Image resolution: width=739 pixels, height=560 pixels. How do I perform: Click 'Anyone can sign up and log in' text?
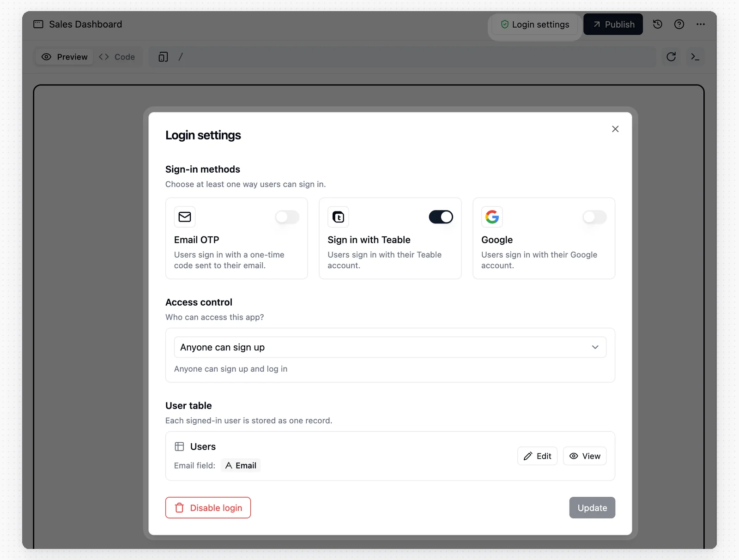point(230,369)
